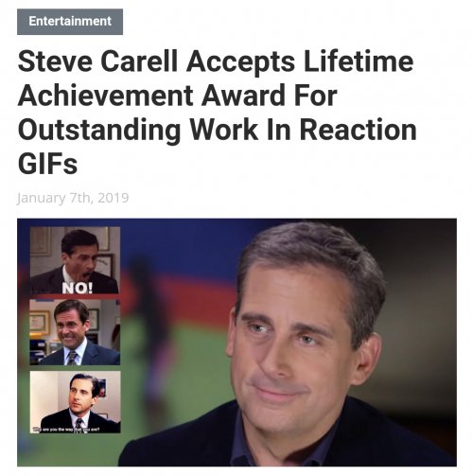Select the bottom captioned reaction thumbnail
The height and width of the screenshot is (476, 473).
[75, 402]
